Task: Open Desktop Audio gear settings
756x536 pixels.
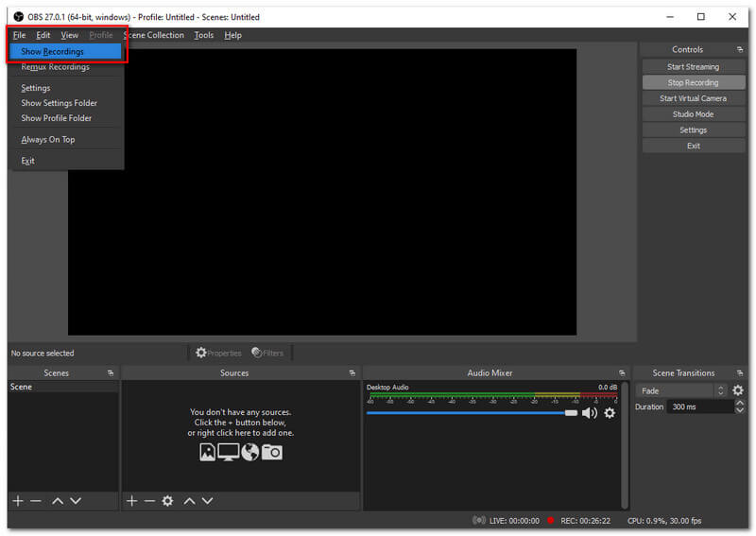Action: point(610,413)
